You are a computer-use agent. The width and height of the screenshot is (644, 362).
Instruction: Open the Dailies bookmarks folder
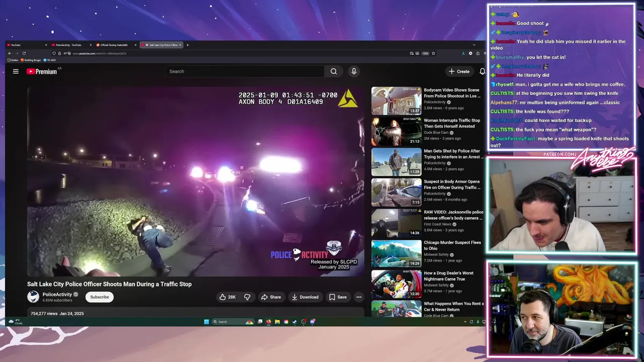click(13, 60)
